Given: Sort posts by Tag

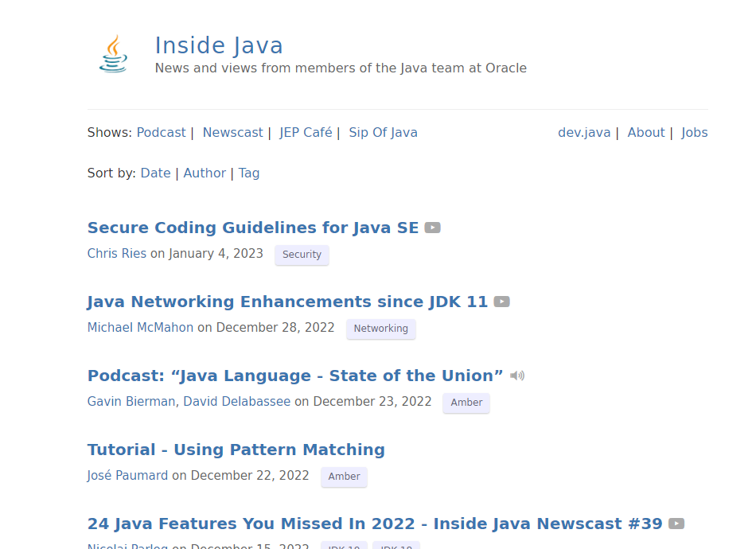Looking at the screenshot, I should (249, 173).
